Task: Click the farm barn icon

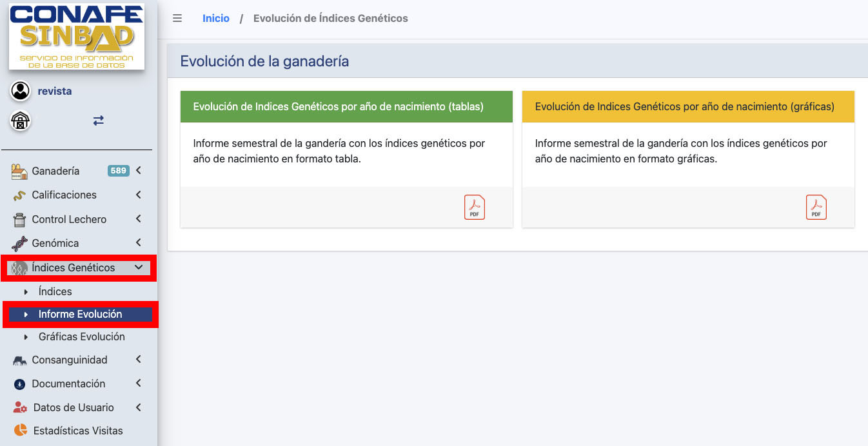Action: pos(21,121)
